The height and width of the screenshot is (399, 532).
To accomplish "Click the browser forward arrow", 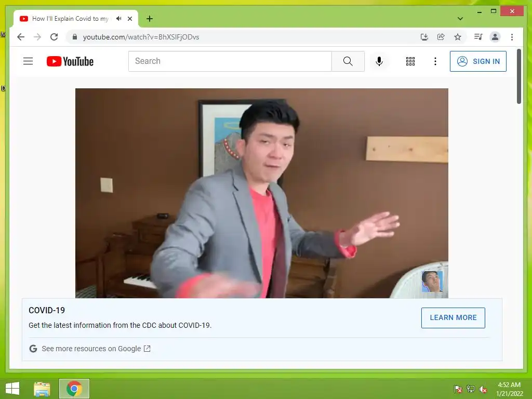I will (x=37, y=37).
